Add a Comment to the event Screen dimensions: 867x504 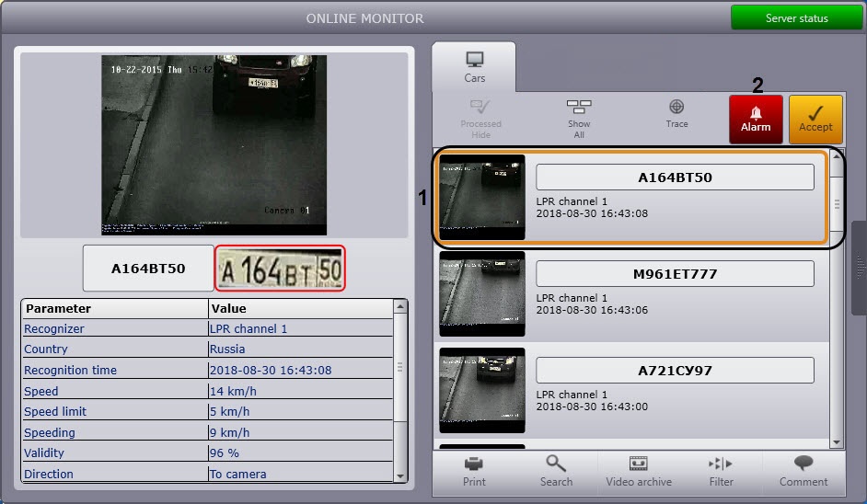coord(803,472)
